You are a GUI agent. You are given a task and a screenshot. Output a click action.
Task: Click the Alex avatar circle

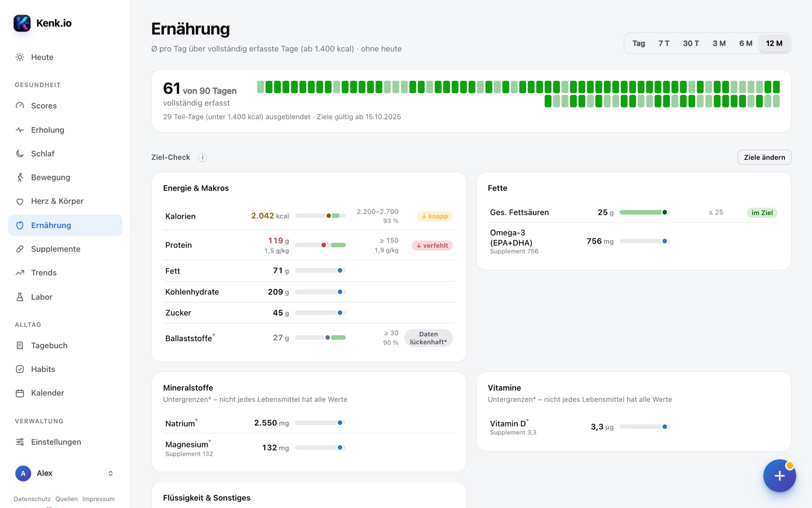click(x=23, y=473)
